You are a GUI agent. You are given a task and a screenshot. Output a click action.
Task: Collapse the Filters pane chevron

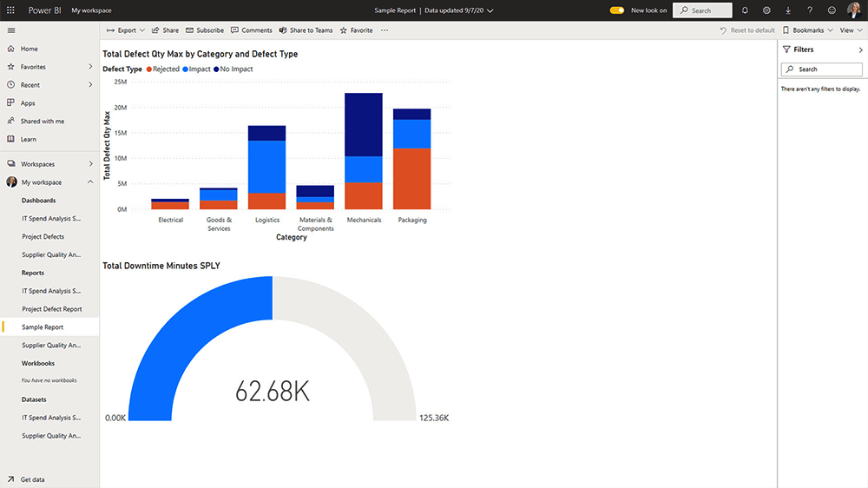860,49
